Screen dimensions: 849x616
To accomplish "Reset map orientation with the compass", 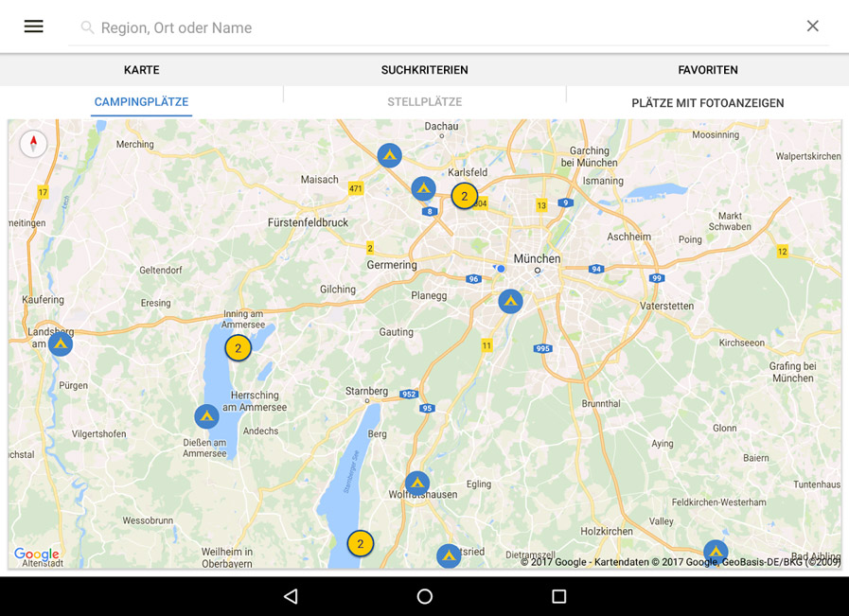I will coord(33,144).
